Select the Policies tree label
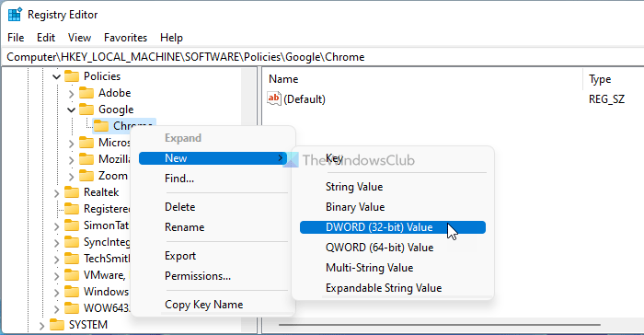The width and height of the screenshot is (644, 335). click(102, 76)
